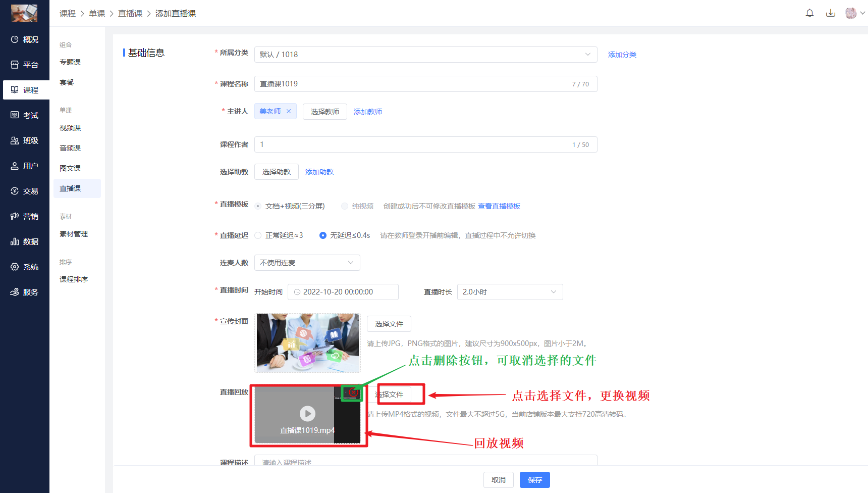The image size is (868, 493).
Task: Open the 查看直播模板 link
Action: pyautogui.click(x=499, y=206)
